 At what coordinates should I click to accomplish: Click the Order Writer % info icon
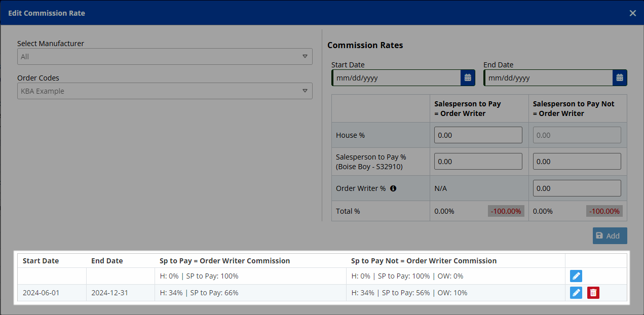coord(393,188)
